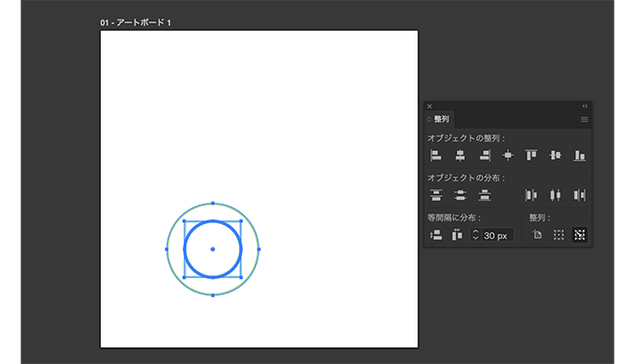This screenshot has width=635, height=364.
Task: Click the outer circle's right anchor point
Action: (259, 249)
